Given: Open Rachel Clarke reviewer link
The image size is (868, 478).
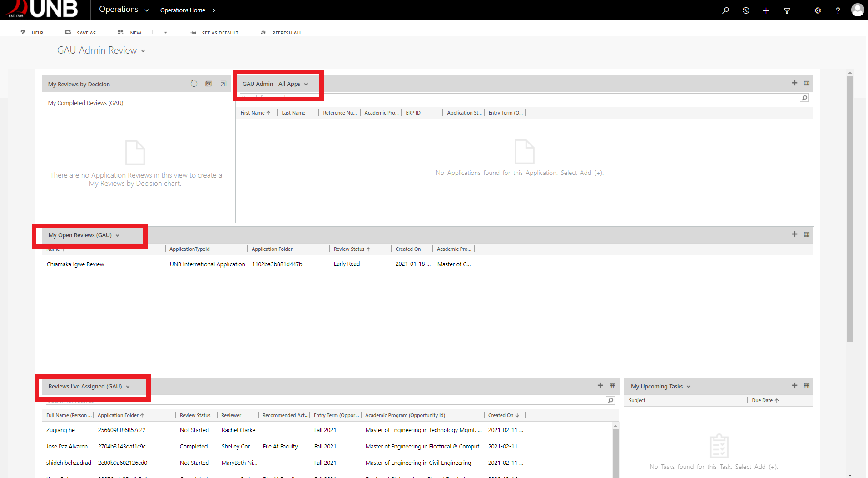Looking at the screenshot, I should (x=238, y=430).
